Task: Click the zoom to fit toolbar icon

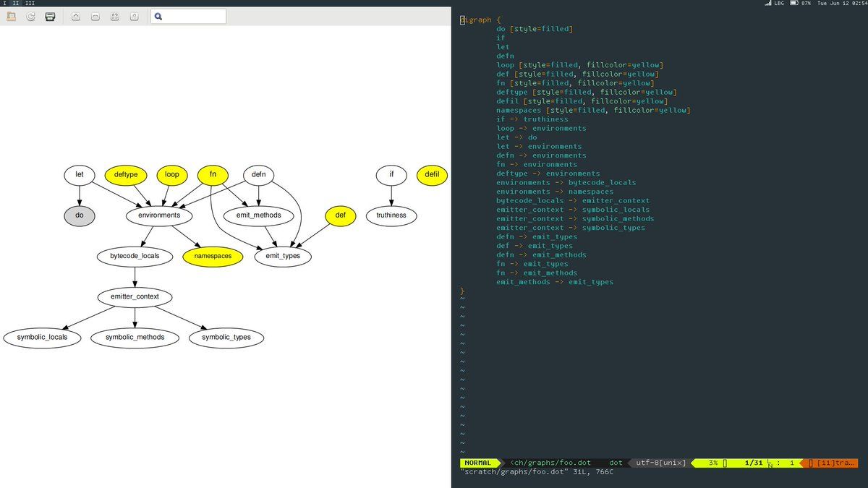Action: 115,16
